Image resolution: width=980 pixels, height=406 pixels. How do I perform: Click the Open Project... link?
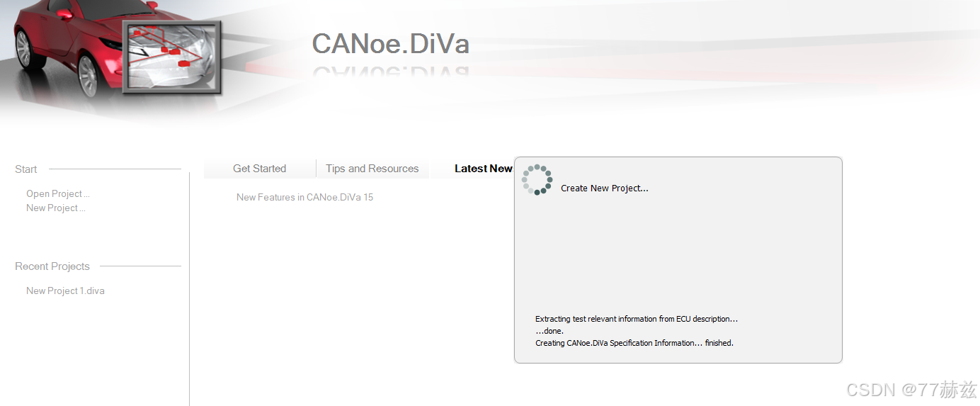(58, 193)
